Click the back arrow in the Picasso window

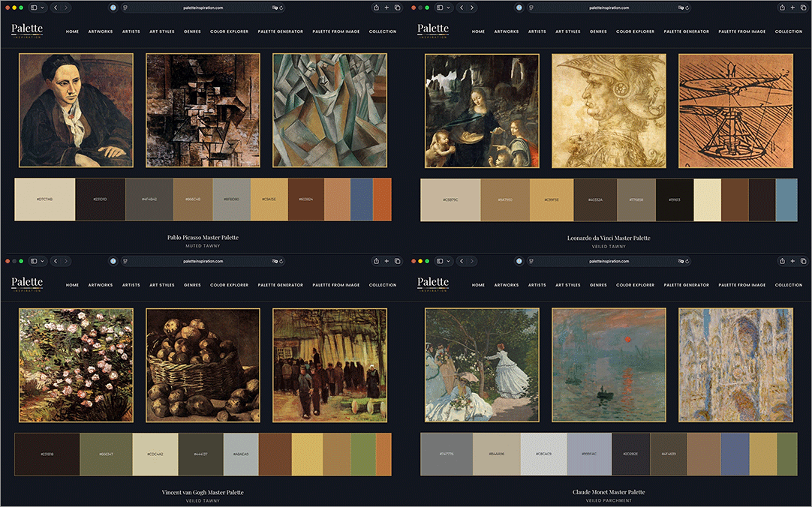[x=56, y=7]
